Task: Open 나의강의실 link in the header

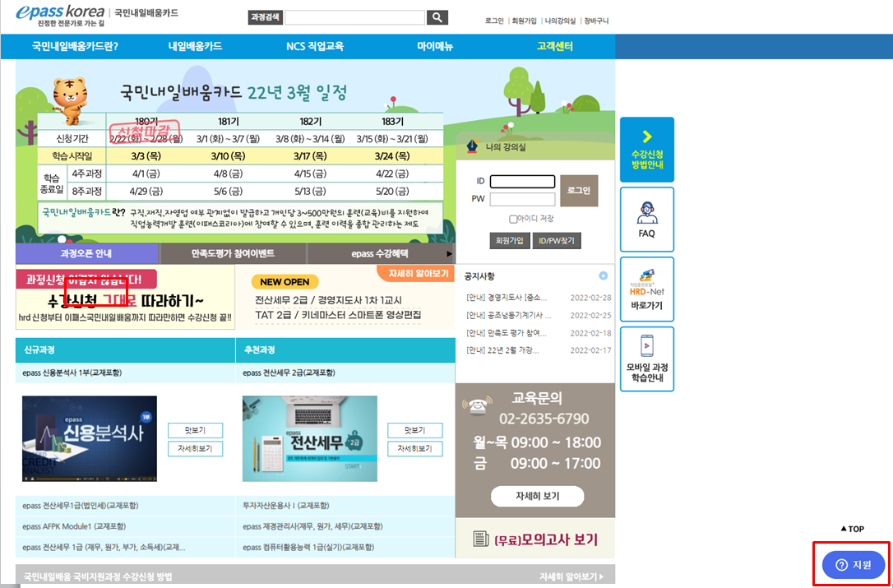Action: pos(561,21)
